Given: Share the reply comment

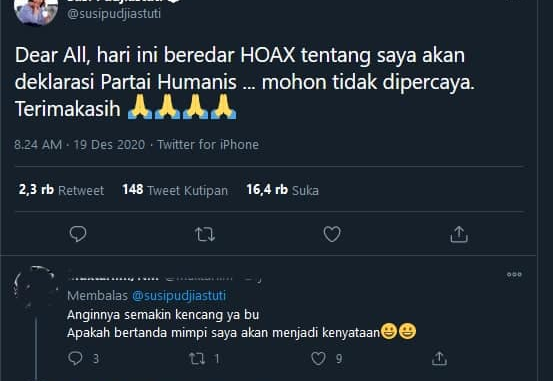Looking at the screenshot, I should [439, 358].
